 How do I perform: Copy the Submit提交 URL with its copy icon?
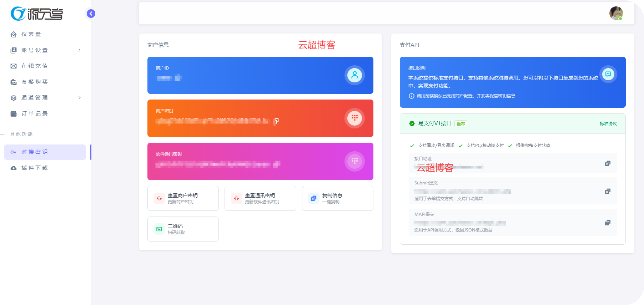(608, 191)
